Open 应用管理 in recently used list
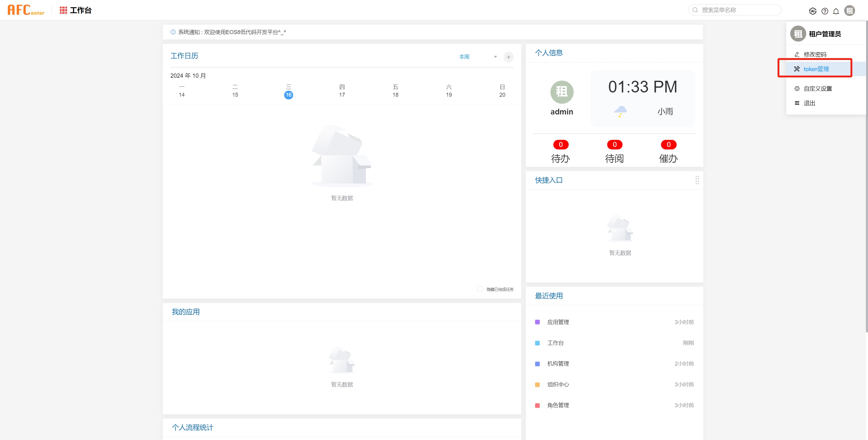The image size is (868, 440). 558,322
